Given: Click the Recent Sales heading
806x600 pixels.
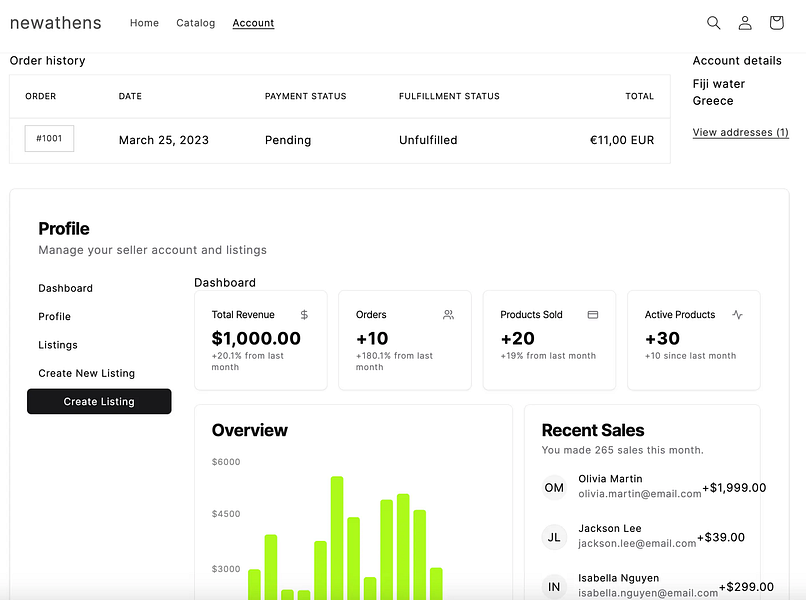Looking at the screenshot, I should pos(593,430).
